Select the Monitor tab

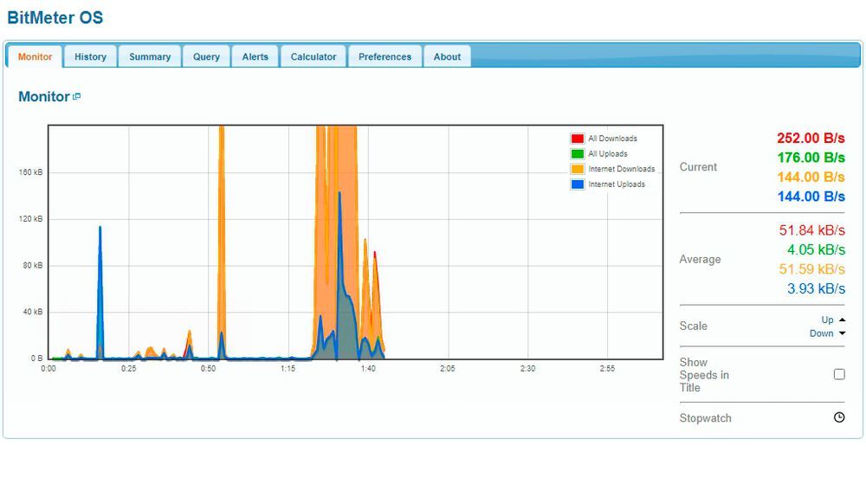coord(36,57)
